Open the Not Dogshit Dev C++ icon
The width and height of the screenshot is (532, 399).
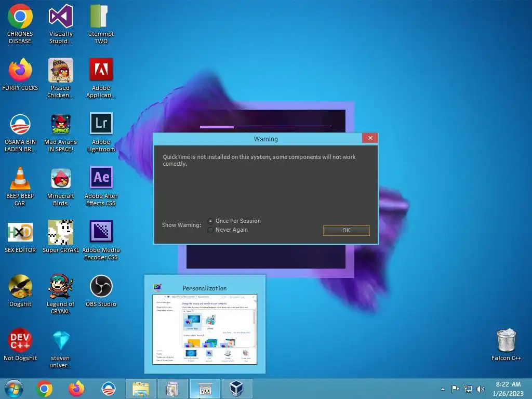(20, 345)
